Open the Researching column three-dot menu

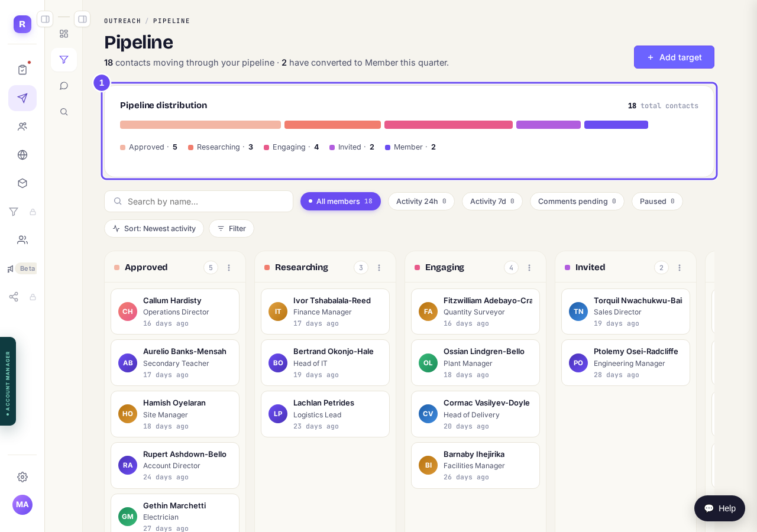tap(379, 268)
